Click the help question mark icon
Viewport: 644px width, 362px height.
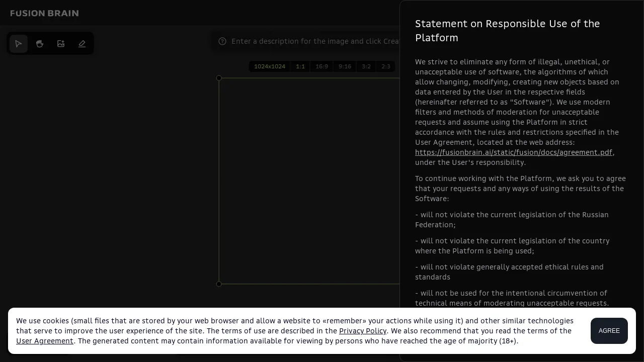222,41
